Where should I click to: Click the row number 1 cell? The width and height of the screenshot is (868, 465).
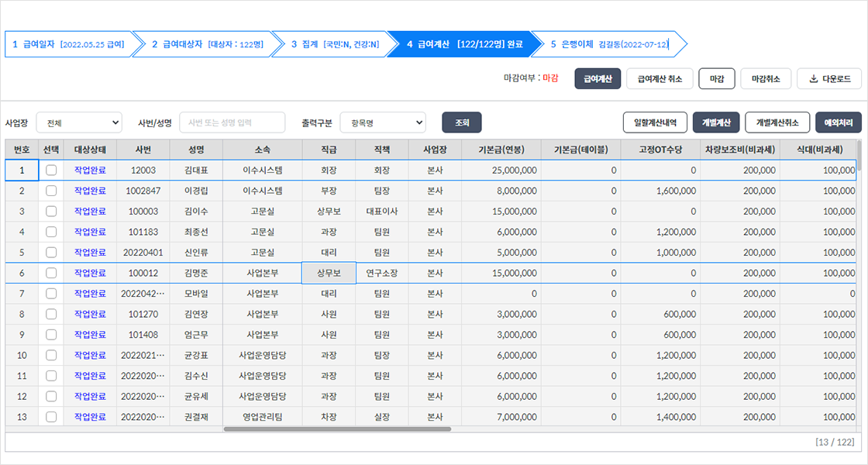pyautogui.click(x=22, y=170)
